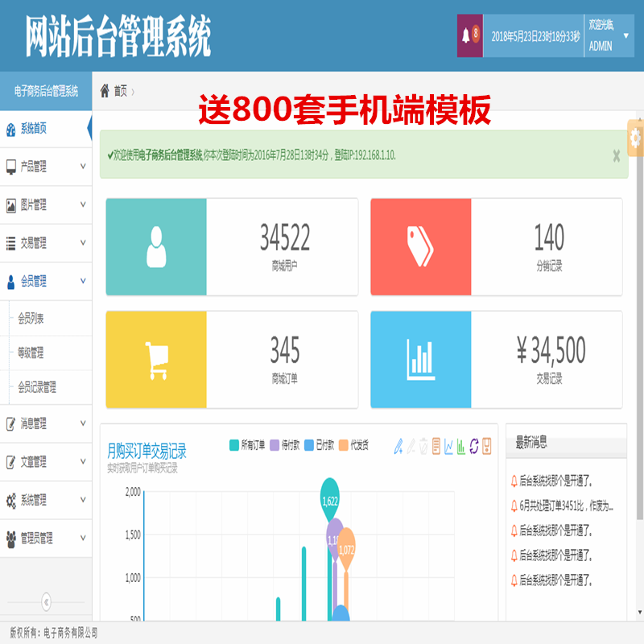The width and height of the screenshot is (644, 644).
Task: Click the 首页 breadcrumb link
Action: [120, 91]
